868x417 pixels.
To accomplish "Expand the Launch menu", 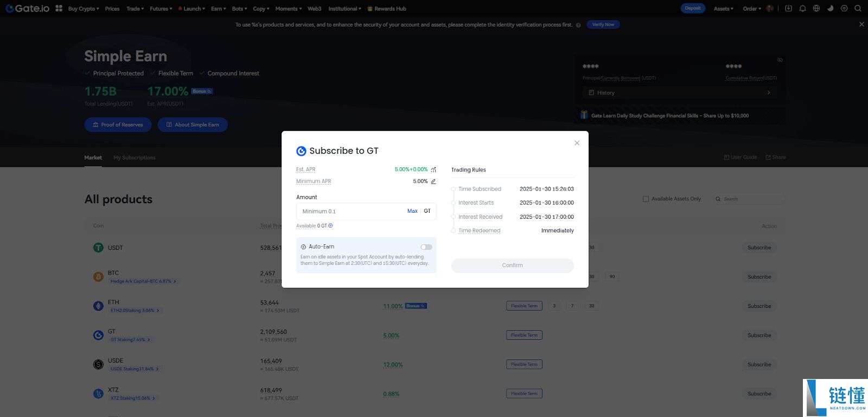I will pyautogui.click(x=192, y=9).
